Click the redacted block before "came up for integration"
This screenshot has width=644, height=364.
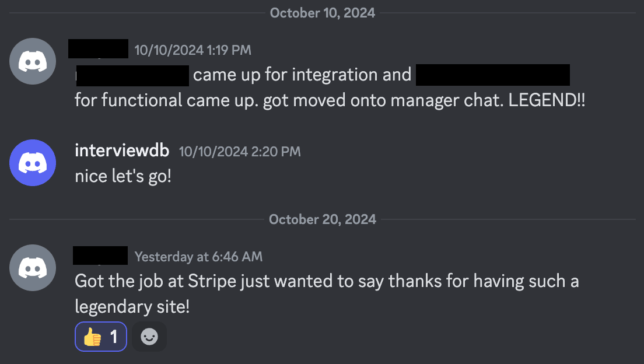coord(132,76)
